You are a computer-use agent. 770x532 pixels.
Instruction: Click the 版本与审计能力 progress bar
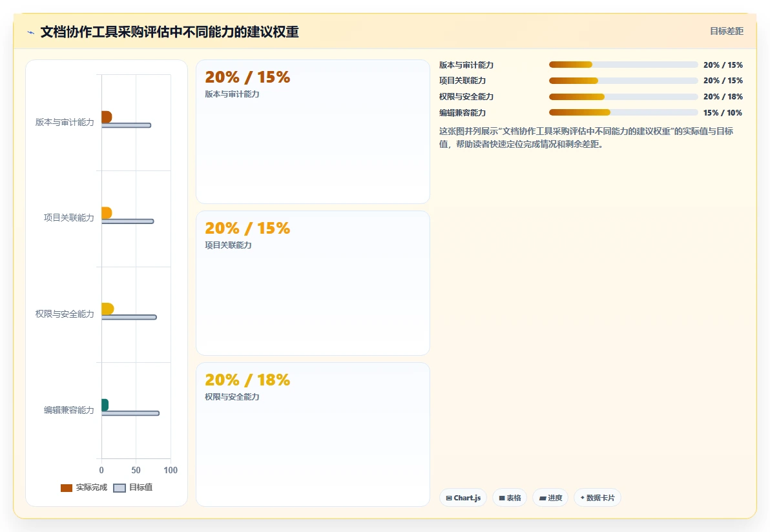tap(623, 65)
